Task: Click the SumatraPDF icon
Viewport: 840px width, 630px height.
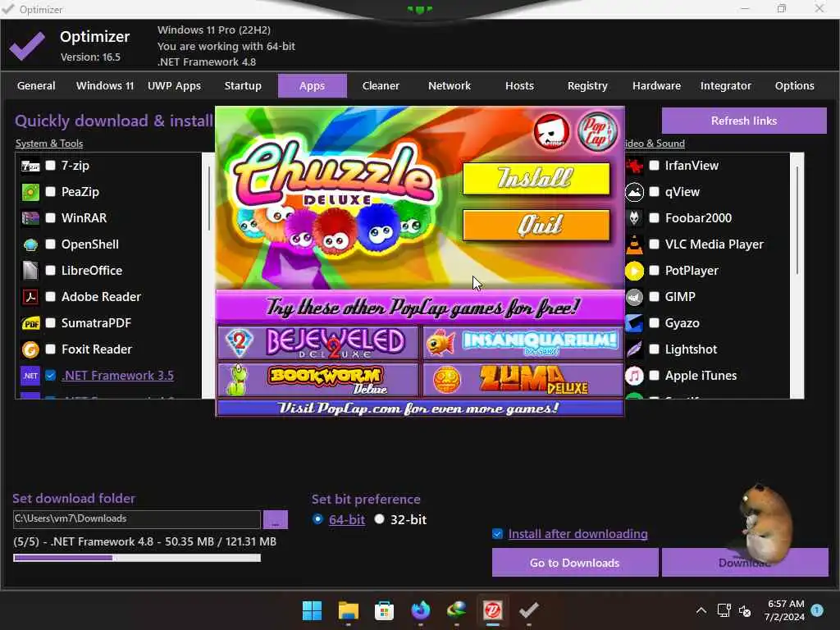Action: pyautogui.click(x=30, y=323)
